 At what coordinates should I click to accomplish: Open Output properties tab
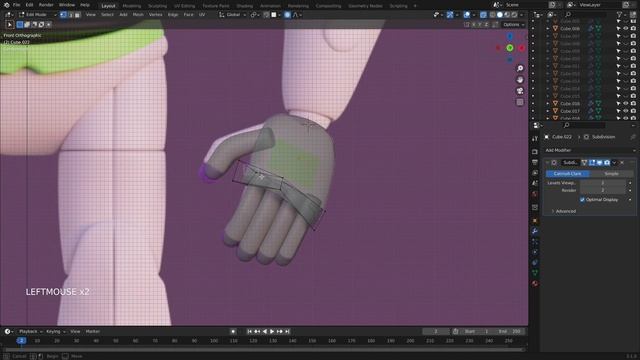click(x=535, y=162)
